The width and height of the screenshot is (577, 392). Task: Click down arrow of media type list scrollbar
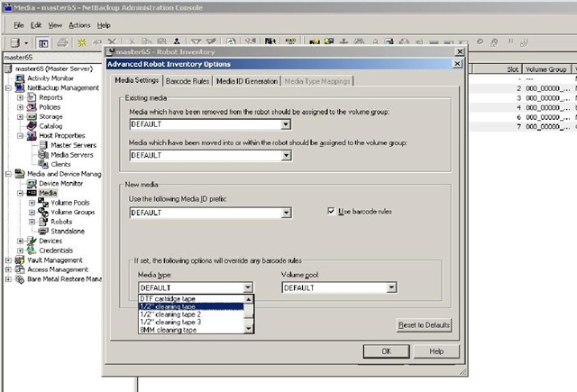point(249,328)
